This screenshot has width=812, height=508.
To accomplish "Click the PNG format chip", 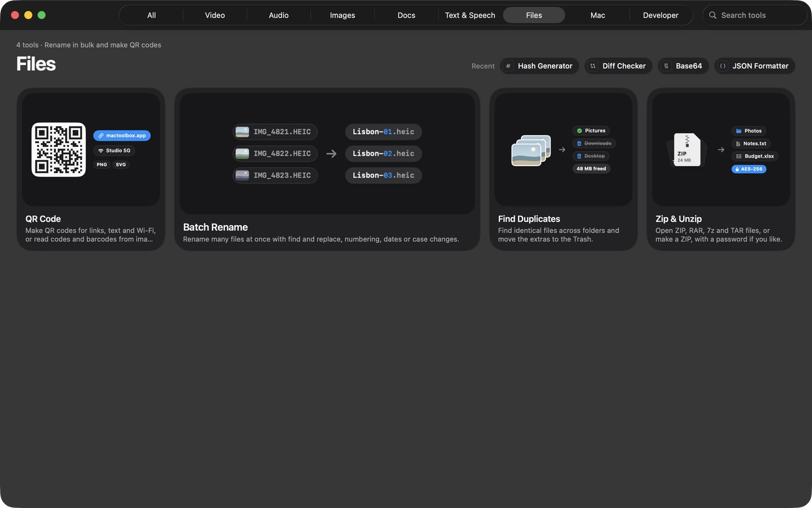I will (102, 165).
